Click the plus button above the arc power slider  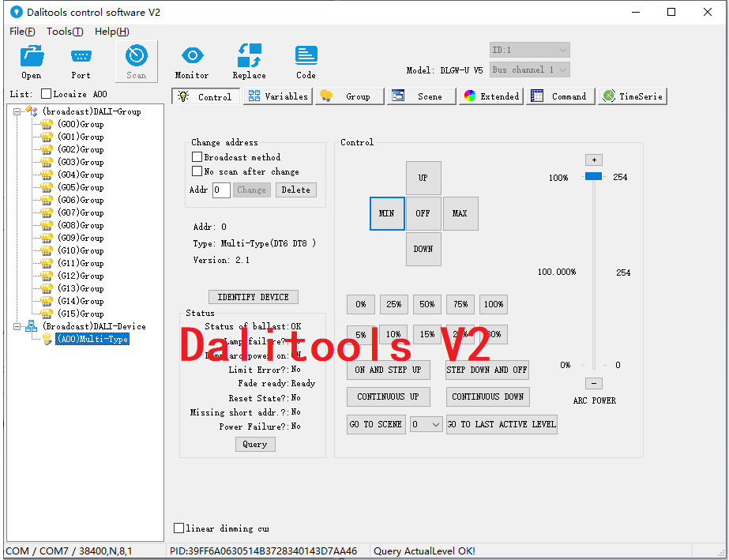594,160
